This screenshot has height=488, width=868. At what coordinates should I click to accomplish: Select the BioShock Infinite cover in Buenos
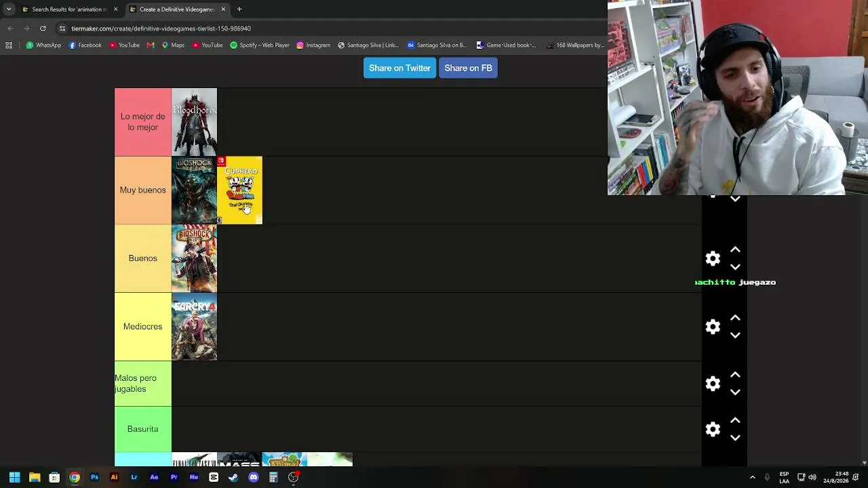194,258
